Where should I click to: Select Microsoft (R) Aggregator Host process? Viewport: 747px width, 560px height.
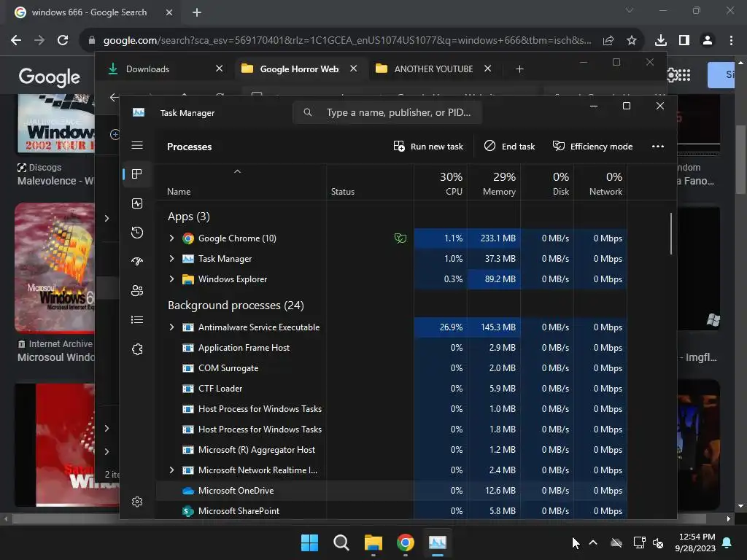pos(256,449)
